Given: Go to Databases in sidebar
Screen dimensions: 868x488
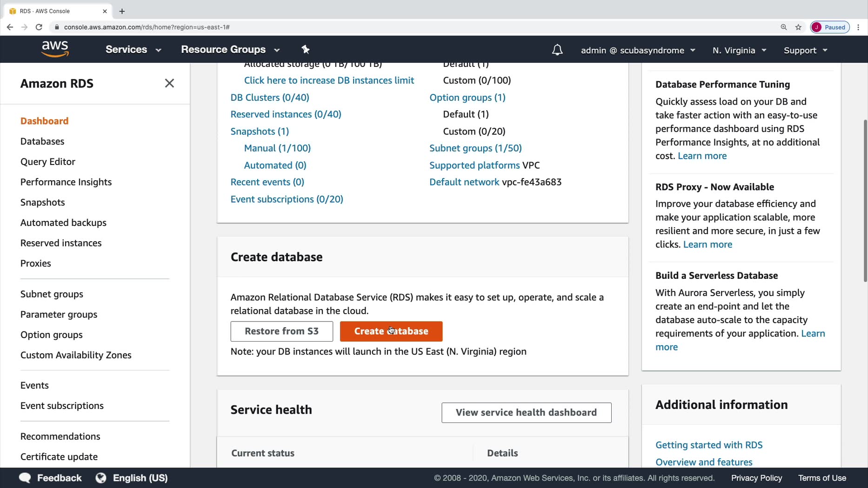Looking at the screenshot, I should pyautogui.click(x=42, y=141).
